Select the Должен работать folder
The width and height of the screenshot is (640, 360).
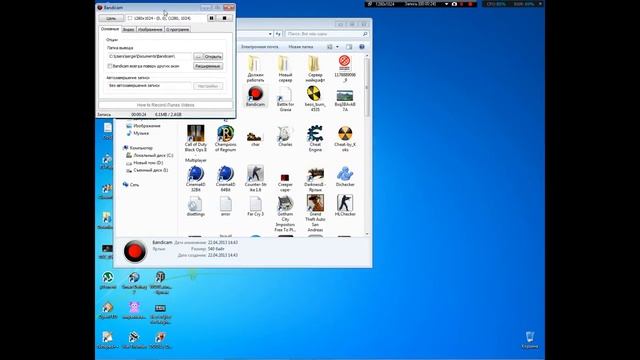point(255,69)
